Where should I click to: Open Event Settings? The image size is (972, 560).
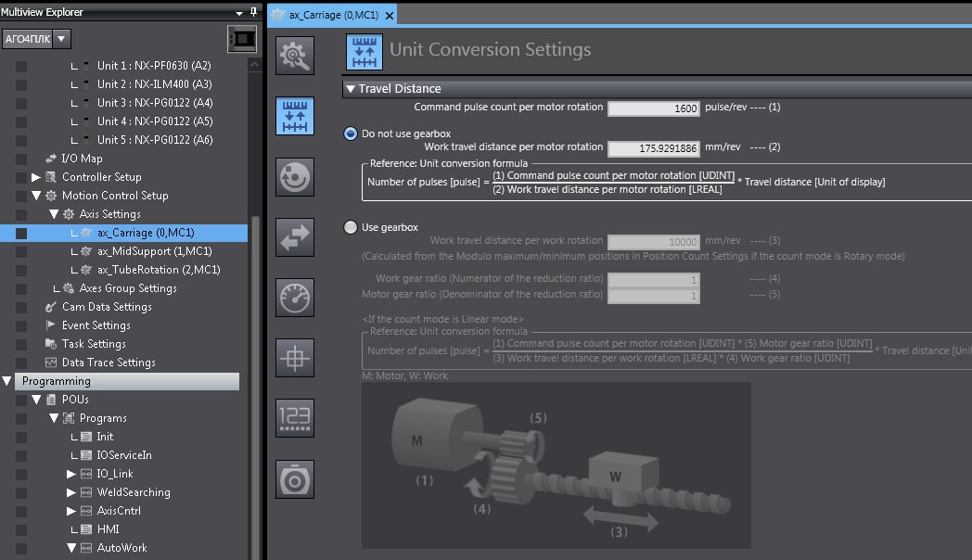click(x=96, y=325)
